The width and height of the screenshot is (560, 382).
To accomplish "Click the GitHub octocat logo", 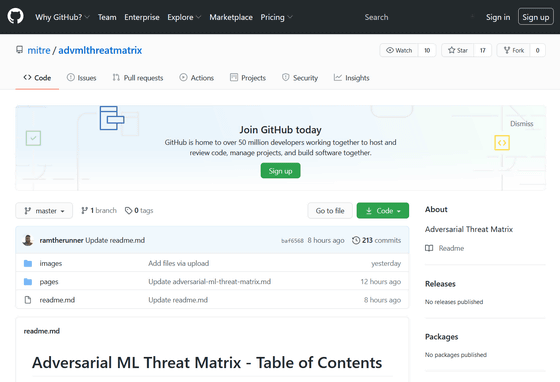I will pos(15,16).
